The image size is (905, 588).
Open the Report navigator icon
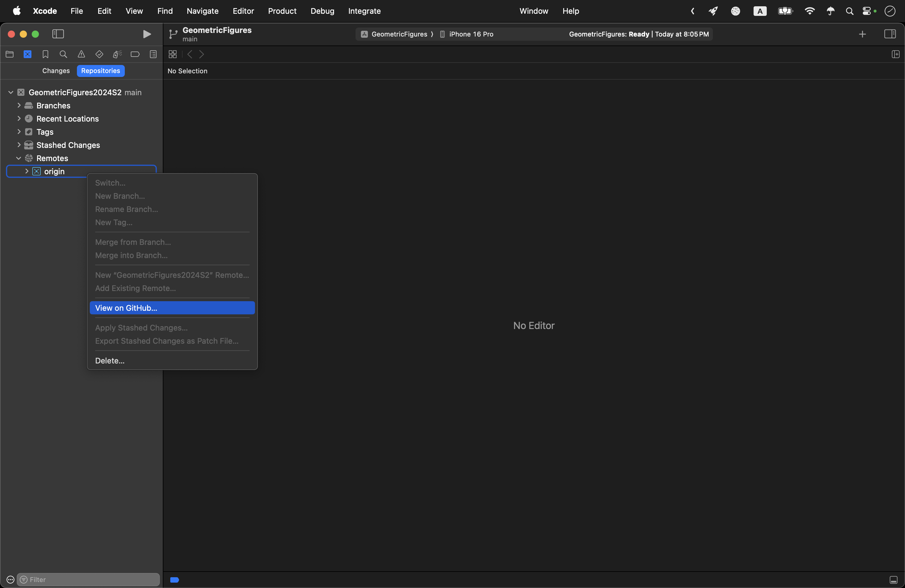click(153, 54)
